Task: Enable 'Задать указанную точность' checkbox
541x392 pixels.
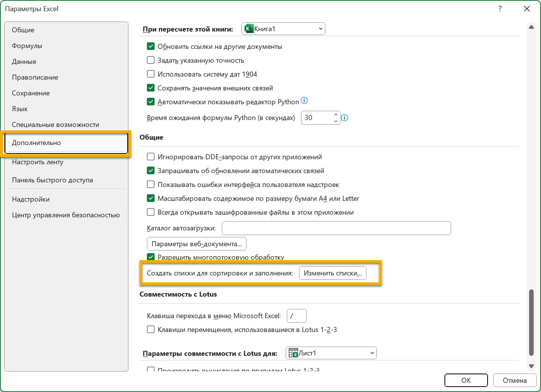Action: [x=151, y=60]
